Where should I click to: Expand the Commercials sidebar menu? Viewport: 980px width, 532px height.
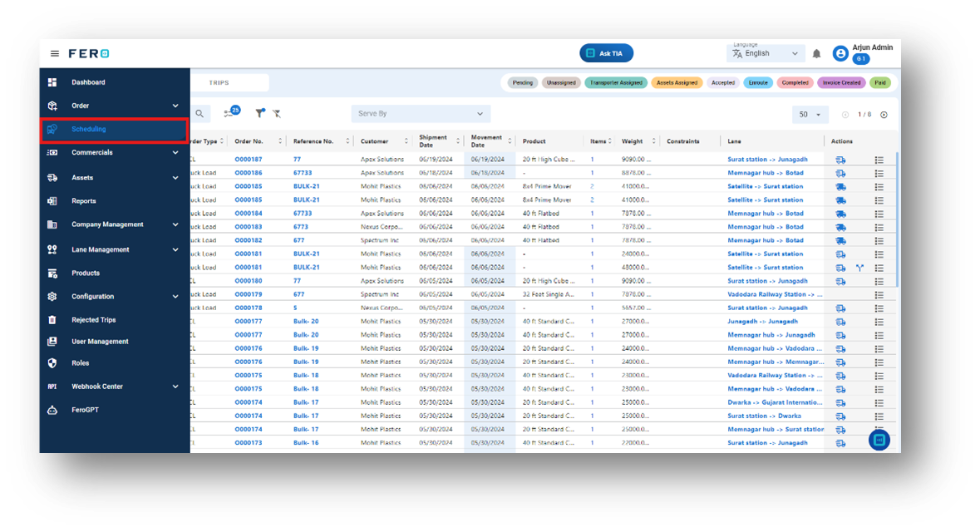click(x=114, y=153)
